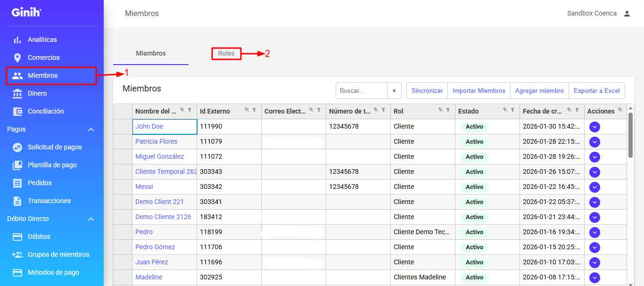Image resolution: width=644 pixels, height=286 pixels.
Task: Open actions dropdown for Juan Pérez
Action: [x=594, y=262]
